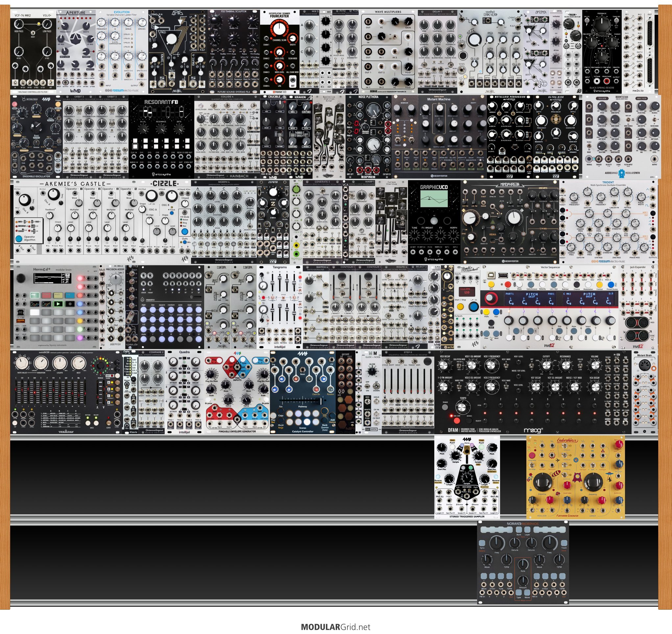Click the blue Preset/Scene button on Vector Sequencer
The image size is (672, 634).
611,285
